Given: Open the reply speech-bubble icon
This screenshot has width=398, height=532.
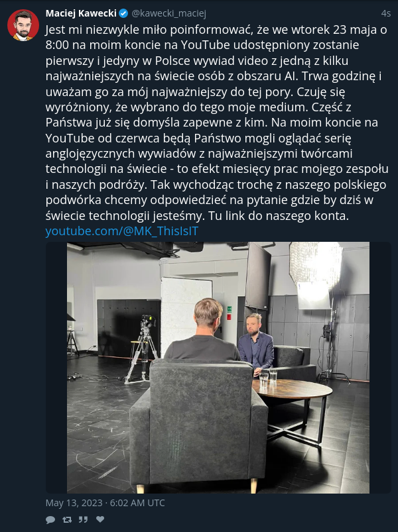Looking at the screenshot, I should [x=50, y=519].
